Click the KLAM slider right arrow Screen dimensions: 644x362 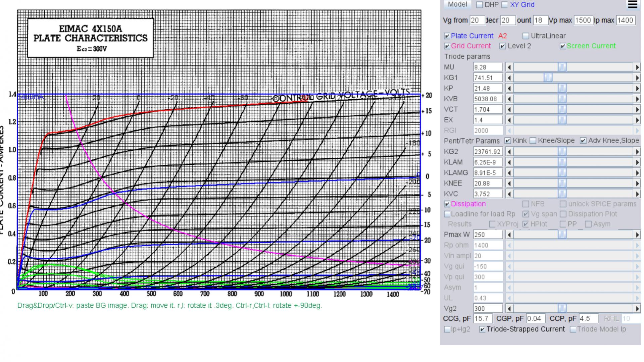[x=637, y=162]
